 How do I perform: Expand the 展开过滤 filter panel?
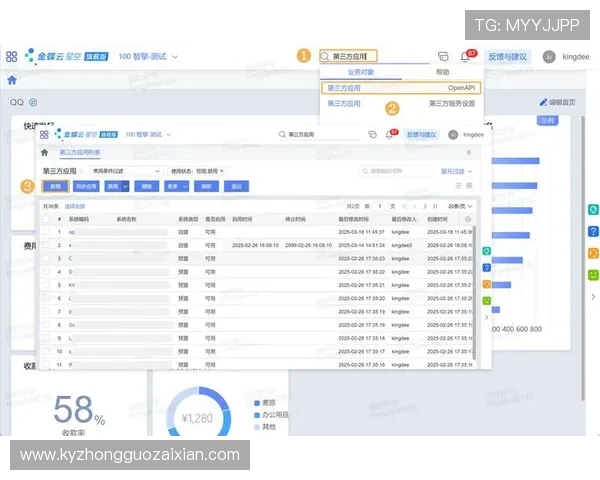[457, 171]
